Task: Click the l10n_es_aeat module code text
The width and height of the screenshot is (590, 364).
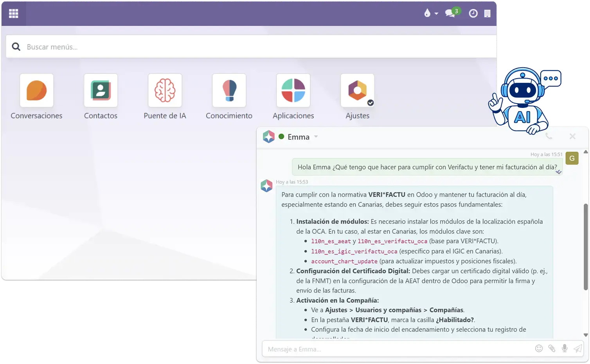Action: [331, 241]
